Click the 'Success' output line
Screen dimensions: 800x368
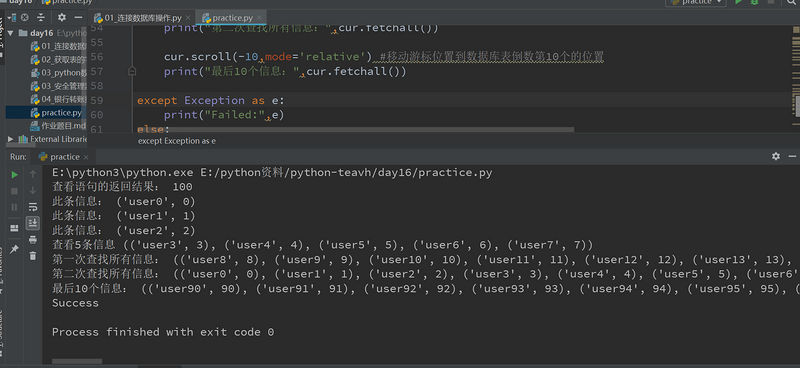pyautogui.click(x=75, y=303)
